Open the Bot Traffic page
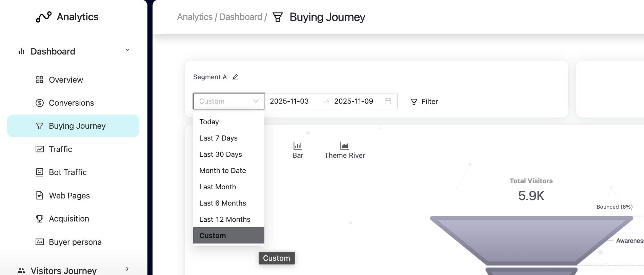Viewport: 644px width, 275px height. tap(68, 172)
